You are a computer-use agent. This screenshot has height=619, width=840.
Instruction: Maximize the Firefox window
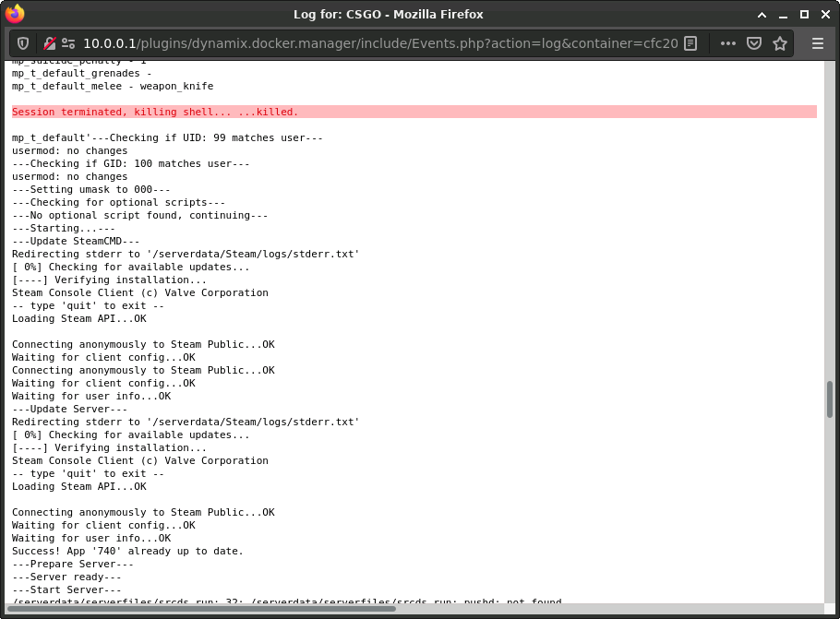click(804, 15)
